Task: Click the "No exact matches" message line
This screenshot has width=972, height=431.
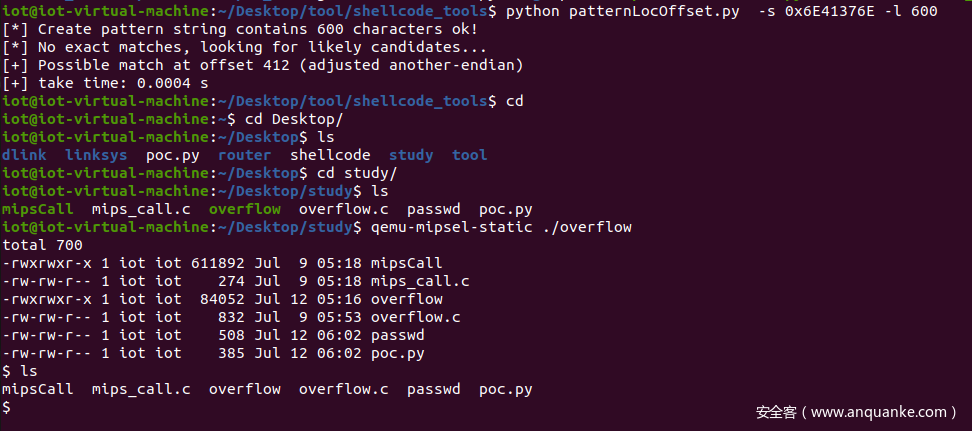Action: (x=245, y=47)
